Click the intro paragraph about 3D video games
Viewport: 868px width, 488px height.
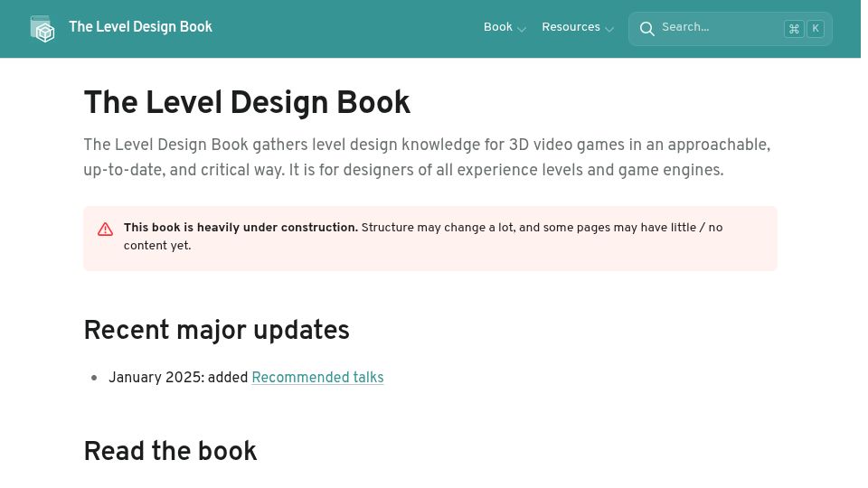pyautogui.click(x=427, y=157)
